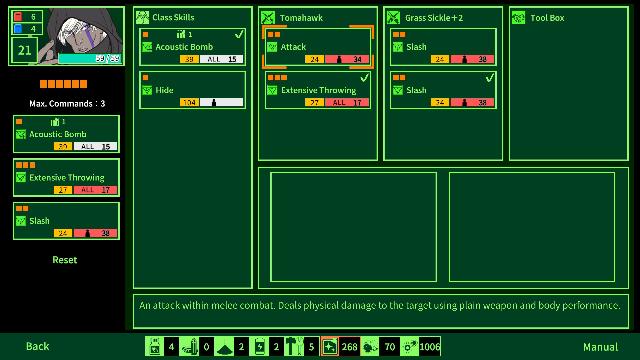Remove Acoustic Bomb from command queue
640x360 pixels.
(66, 134)
